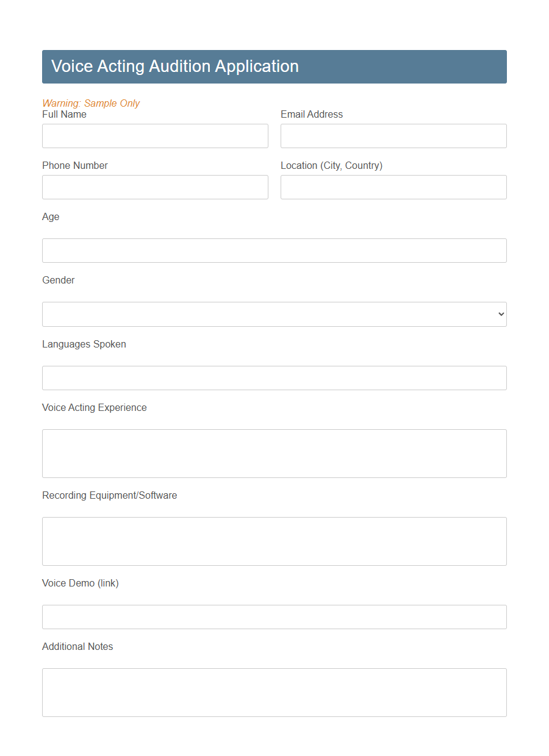Select the Full Name label

(64, 114)
